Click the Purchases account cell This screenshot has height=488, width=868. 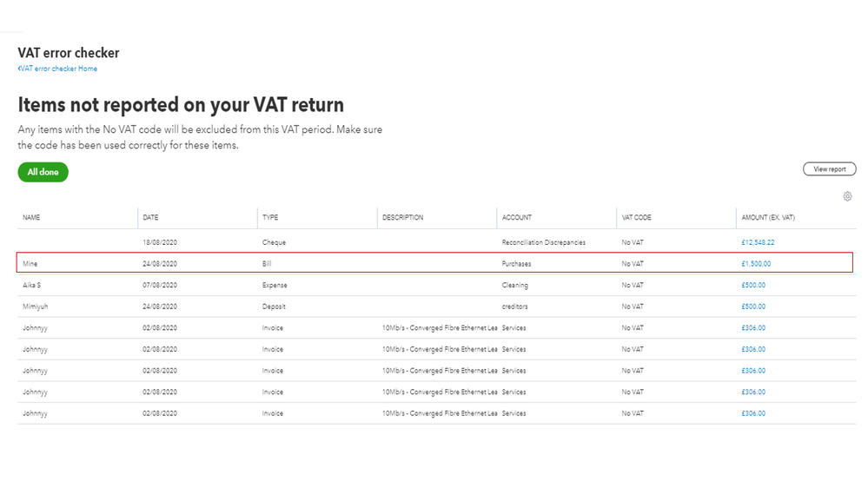(x=516, y=263)
